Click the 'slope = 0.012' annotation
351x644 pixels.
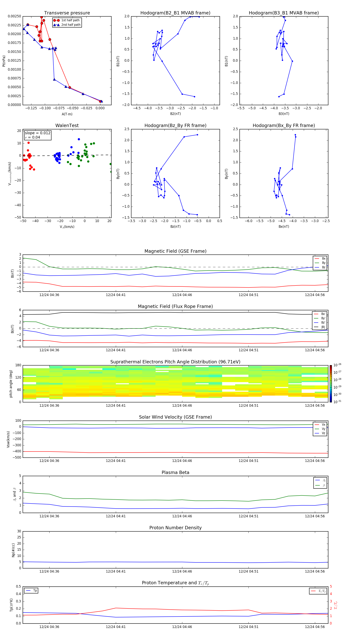(38, 133)
